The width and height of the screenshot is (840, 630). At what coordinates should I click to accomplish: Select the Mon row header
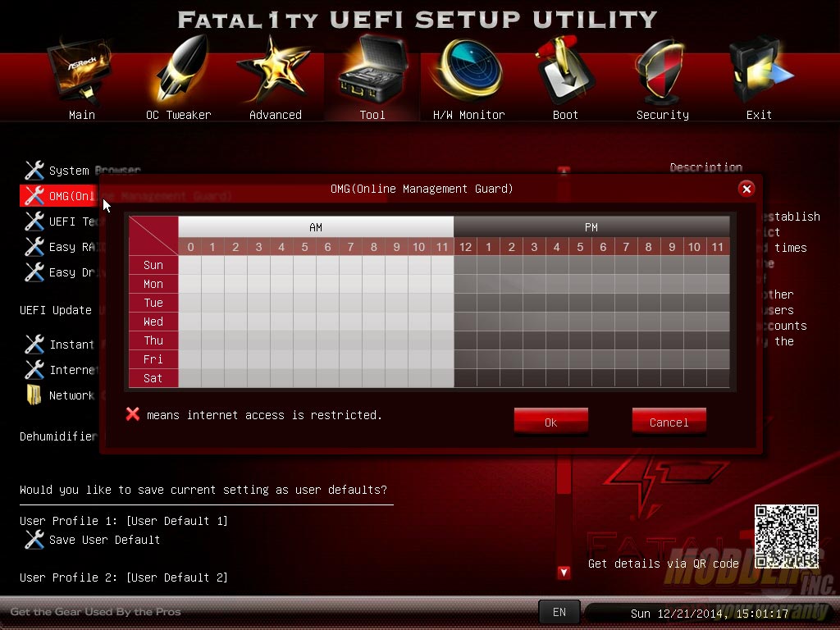click(153, 284)
